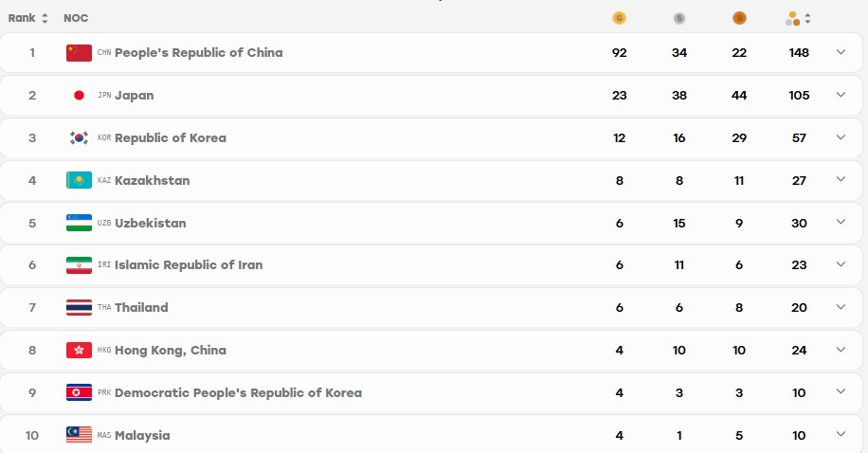This screenshot has width=868, height=453.
Task: Expand the People's Republic of China row
Action: click(x=841, y=52)
